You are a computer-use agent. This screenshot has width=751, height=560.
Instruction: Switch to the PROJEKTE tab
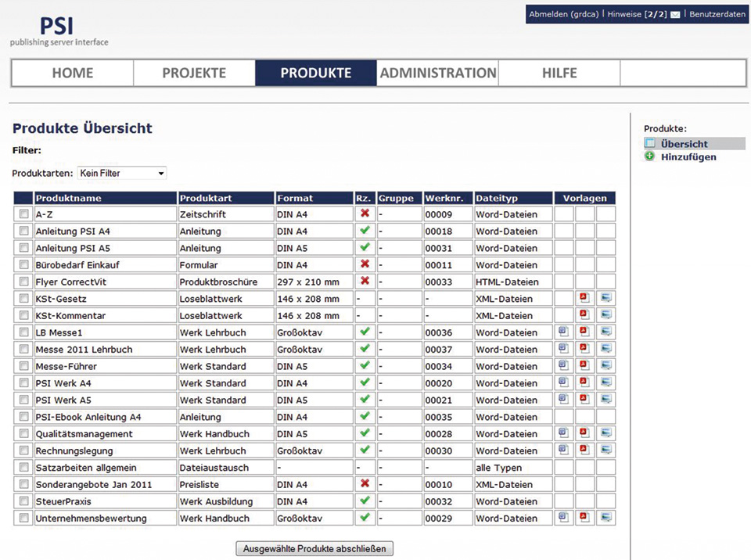pos(194,74)
